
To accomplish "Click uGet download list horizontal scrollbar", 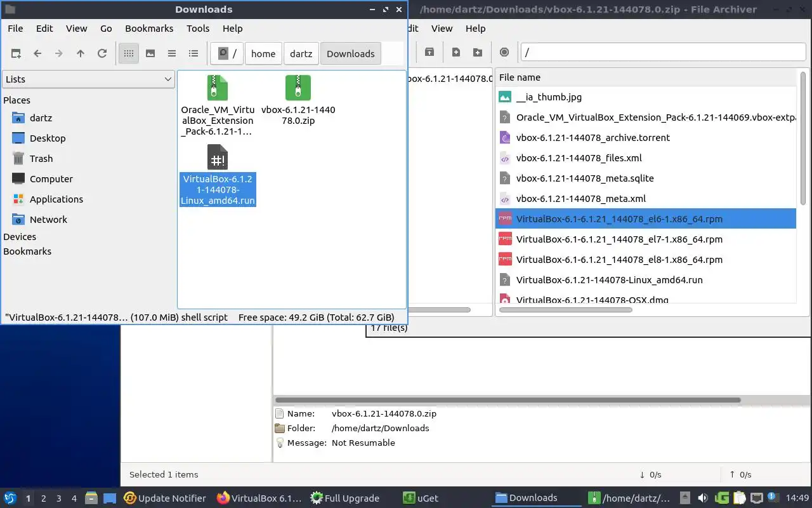I will click(x=507, y=400).
